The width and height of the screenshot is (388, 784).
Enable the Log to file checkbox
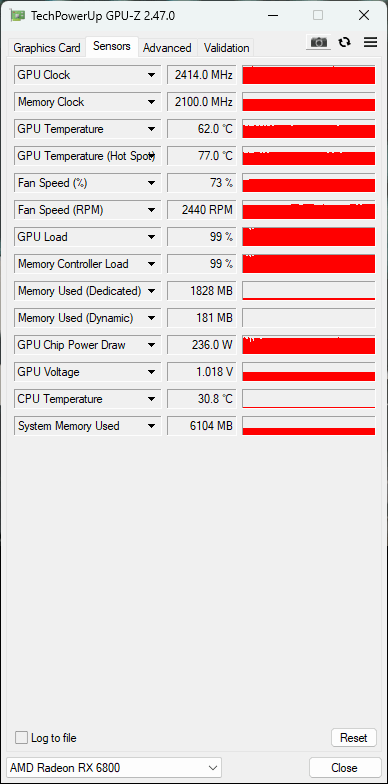point(22,738)
